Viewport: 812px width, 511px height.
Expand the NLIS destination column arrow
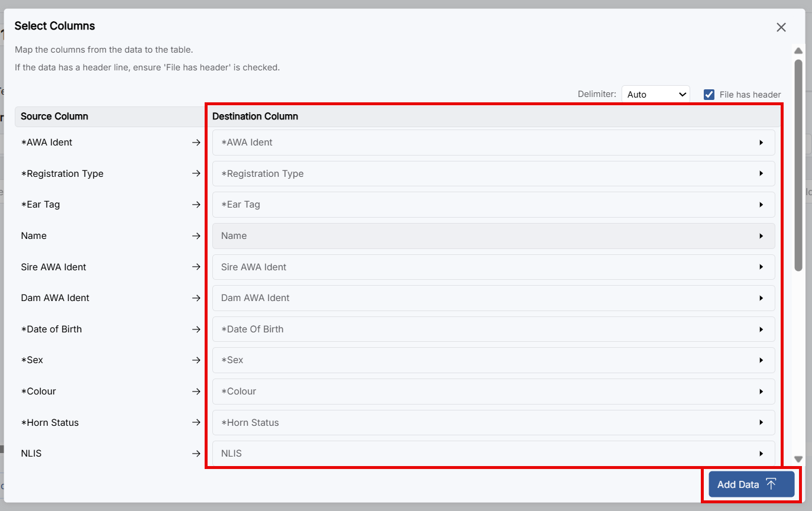tap(761, 454)
